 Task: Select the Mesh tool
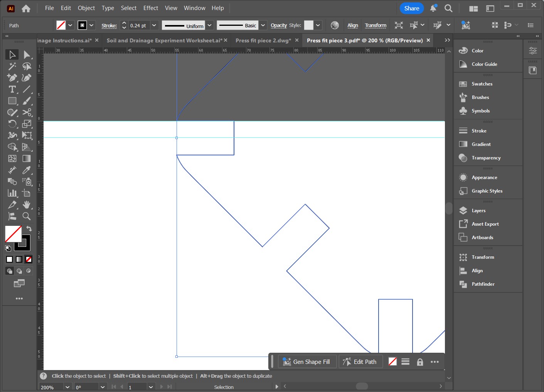click(12, 159)
